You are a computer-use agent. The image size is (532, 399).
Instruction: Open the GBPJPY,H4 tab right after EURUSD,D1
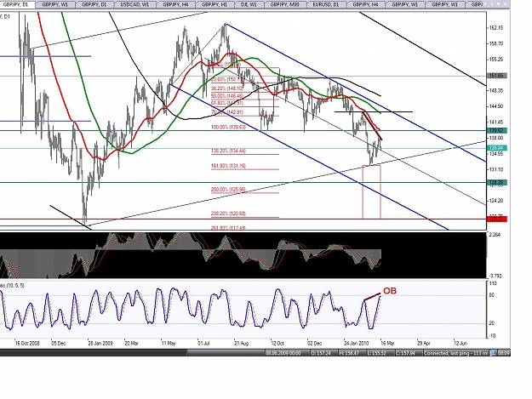click(365, 5)
